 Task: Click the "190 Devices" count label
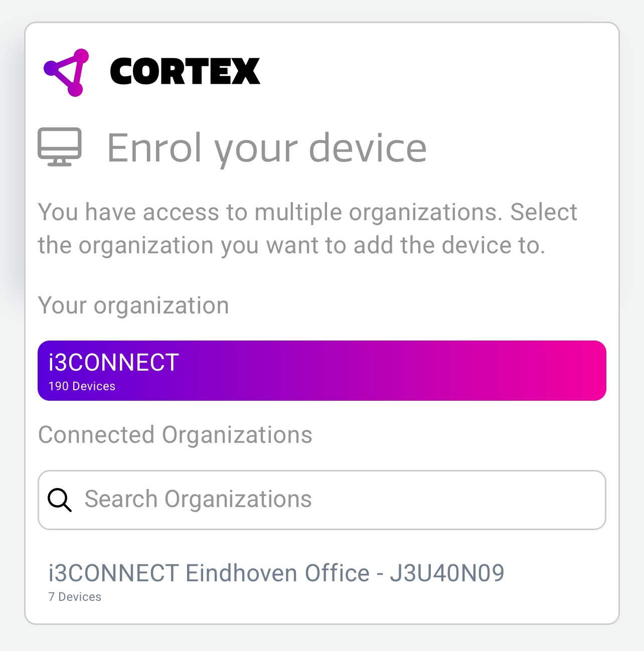tap(82, 386)
